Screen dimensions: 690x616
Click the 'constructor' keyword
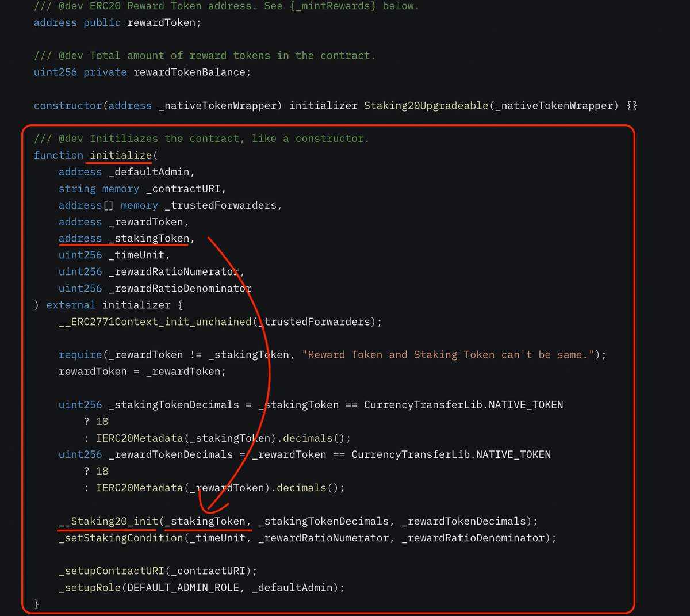[x=68, y=105]
